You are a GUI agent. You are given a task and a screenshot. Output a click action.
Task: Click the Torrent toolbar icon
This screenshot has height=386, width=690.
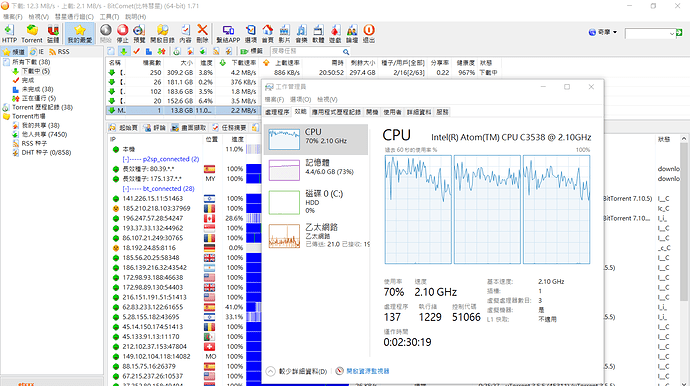pyautogui.click(x=32, y=34)
